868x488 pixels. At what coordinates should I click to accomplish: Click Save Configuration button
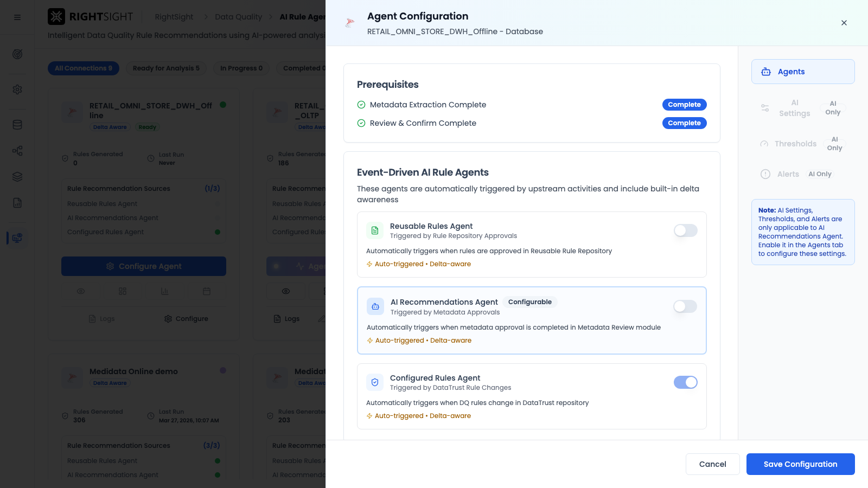[x=801, y=464]
